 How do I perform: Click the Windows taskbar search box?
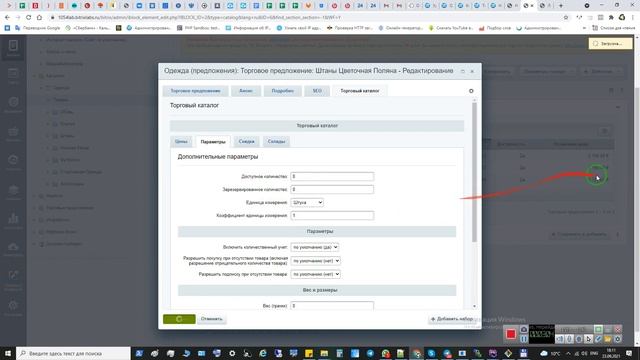(x=73, y=353)
